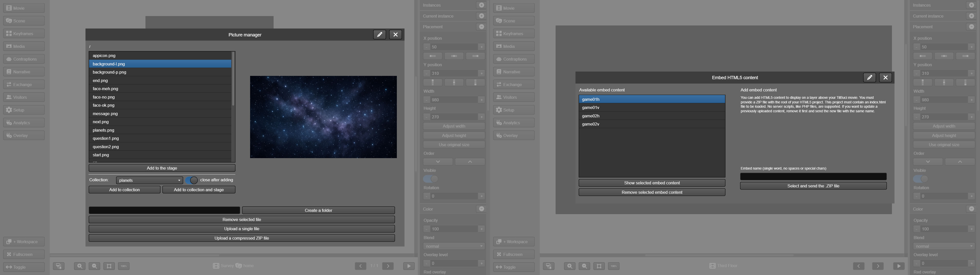Open the Collection dropdown showing planets

click(x=149, y=181)
